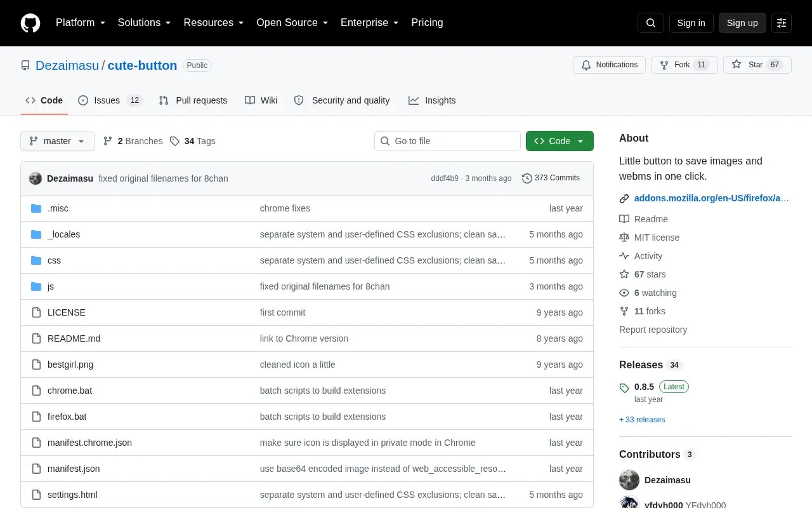
Task: Star the cute-button repository
Action: click(757, 65)
